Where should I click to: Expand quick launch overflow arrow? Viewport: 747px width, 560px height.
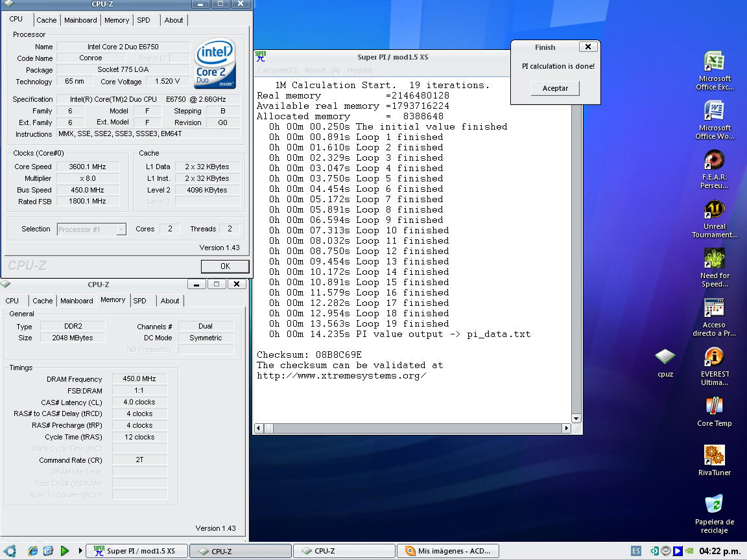tap(80, 551)
